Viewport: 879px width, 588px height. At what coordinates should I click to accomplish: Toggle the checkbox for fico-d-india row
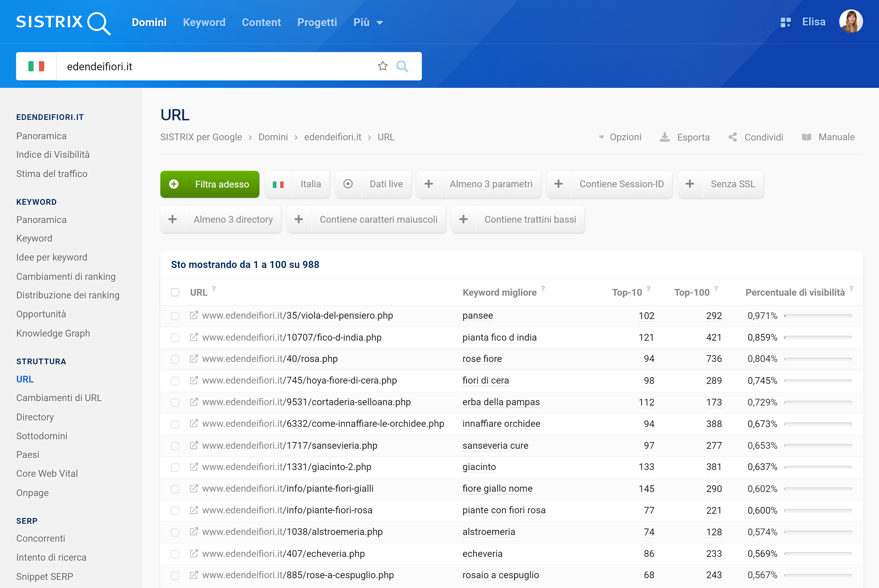click(x=175, y=337)
